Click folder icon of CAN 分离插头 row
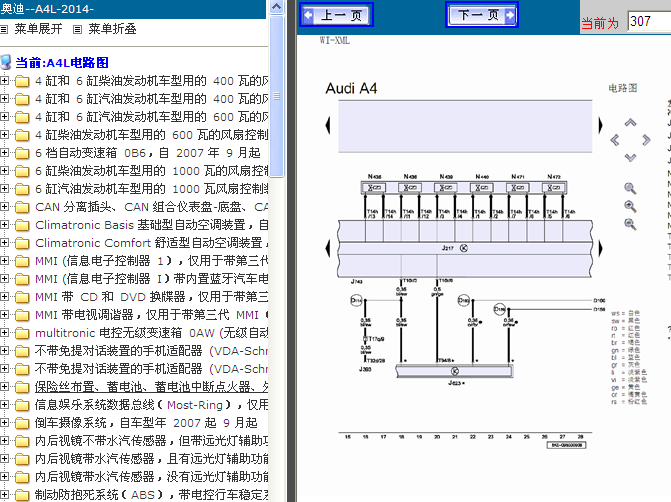The width and height of the screenshot is (671, 502). coord(22,207)
